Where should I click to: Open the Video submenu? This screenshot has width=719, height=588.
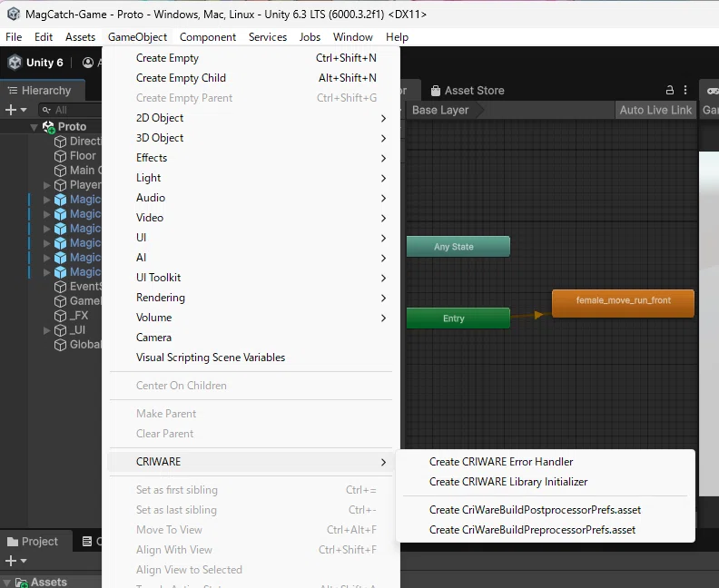(251, 218)
